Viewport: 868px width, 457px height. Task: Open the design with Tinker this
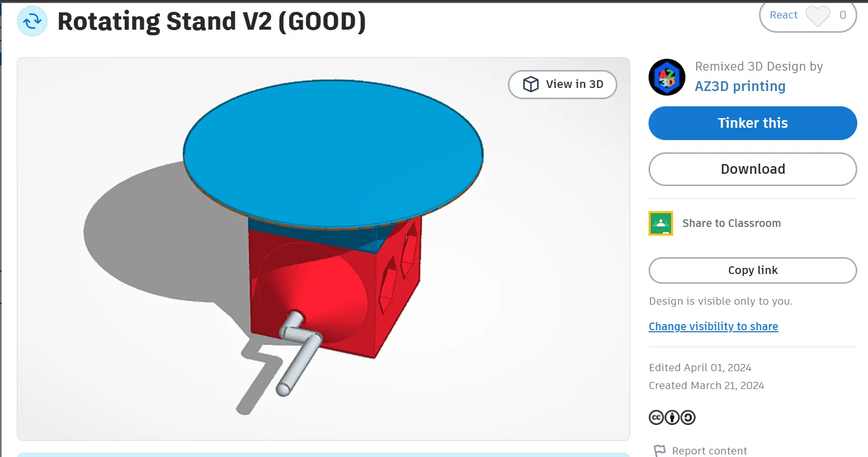point(753,123)
